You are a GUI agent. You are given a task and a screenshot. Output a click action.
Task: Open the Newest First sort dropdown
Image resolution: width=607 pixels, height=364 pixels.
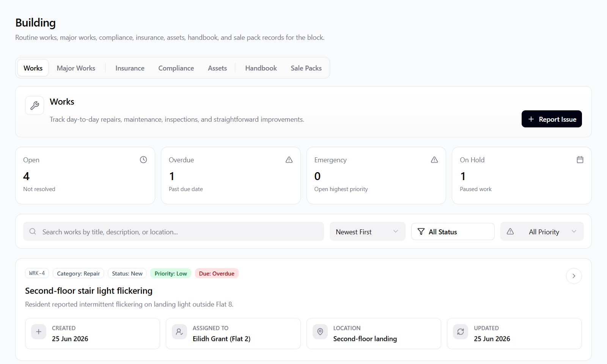368,232
